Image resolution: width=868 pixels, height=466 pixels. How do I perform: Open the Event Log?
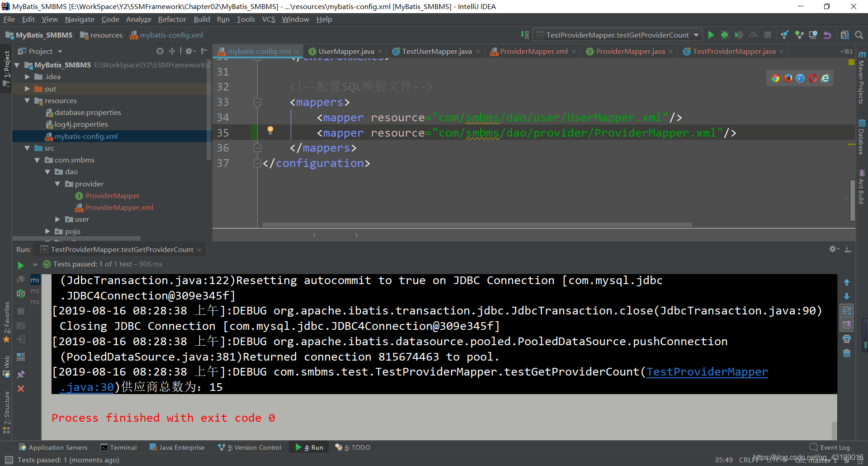(830, 447)
